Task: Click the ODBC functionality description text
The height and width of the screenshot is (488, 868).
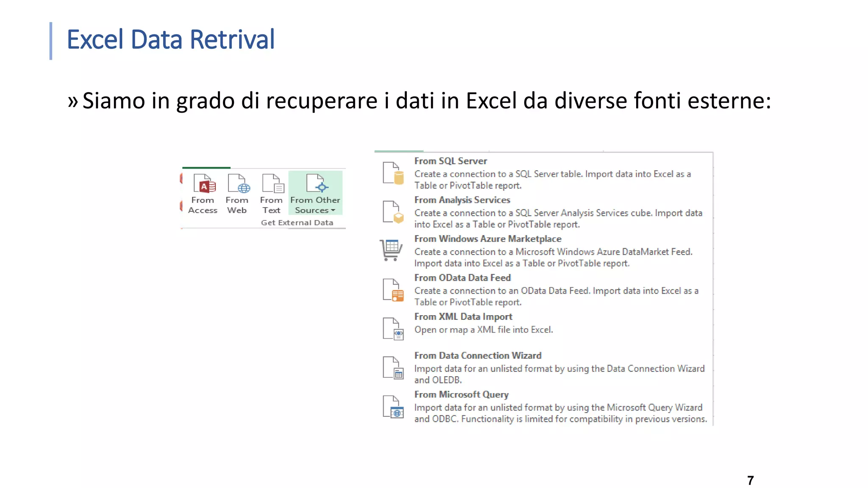Action: (561, 413)
